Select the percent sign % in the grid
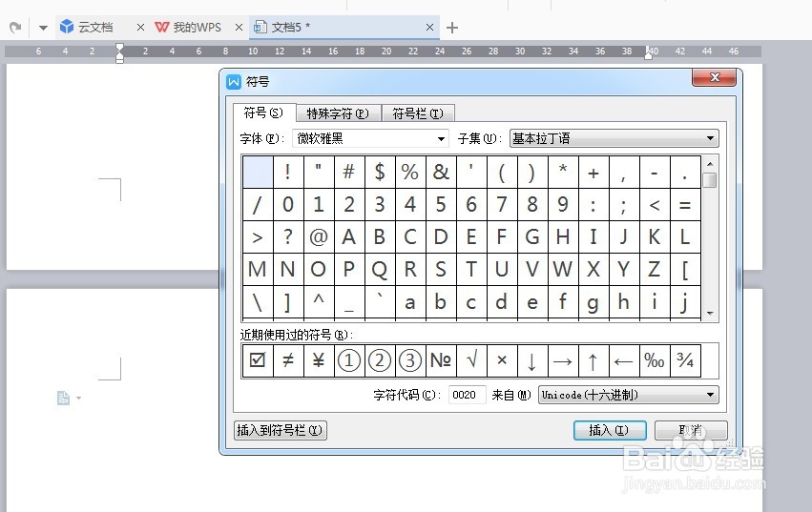The height and width of the screenshot is (512, 812). (x=410, y=172)
